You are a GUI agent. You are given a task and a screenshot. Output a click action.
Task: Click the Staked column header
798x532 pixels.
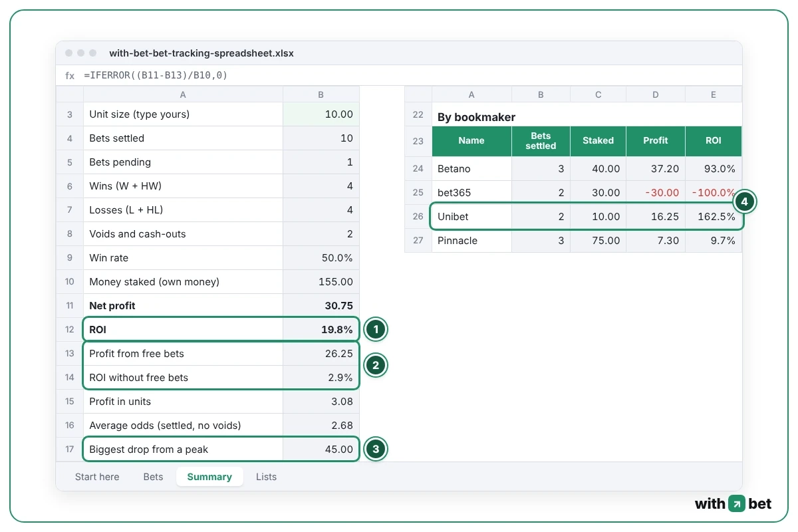[598, 141]
